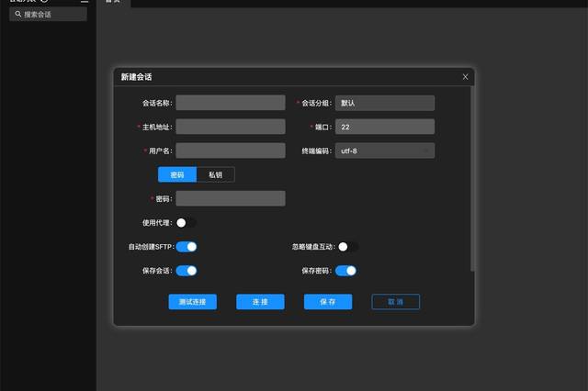Toggle the 自动创建SFTP switch
The height and width of the screenshot is (391, 588).
coord(187,247)
